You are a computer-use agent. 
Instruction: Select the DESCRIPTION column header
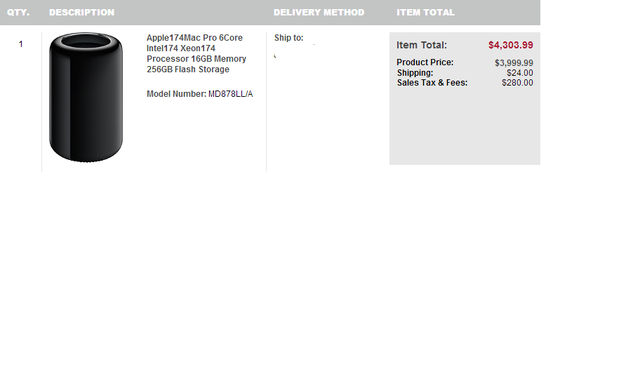[x=82, y=12]
